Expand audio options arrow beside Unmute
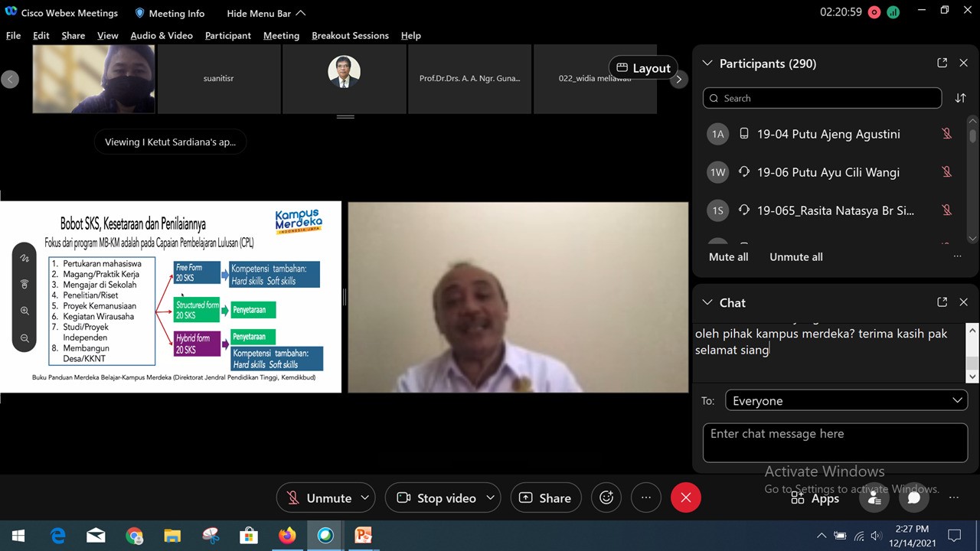 365,498
